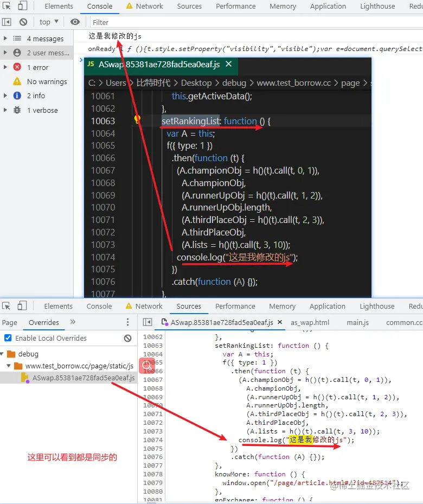This screenshot has height=504, width=423.
Task: Set breakpoint at line 10074 in Sources
Action: click(x=153, y=440)
